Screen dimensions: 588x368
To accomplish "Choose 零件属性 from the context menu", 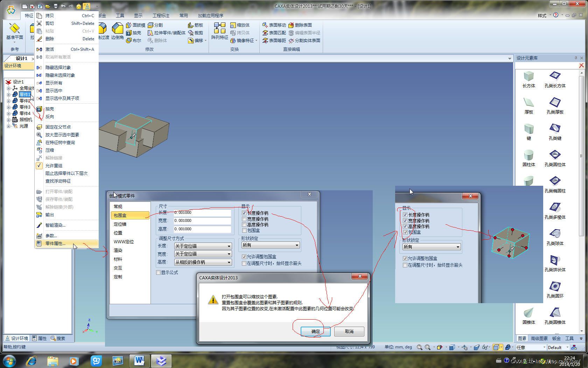I will 55,244.
